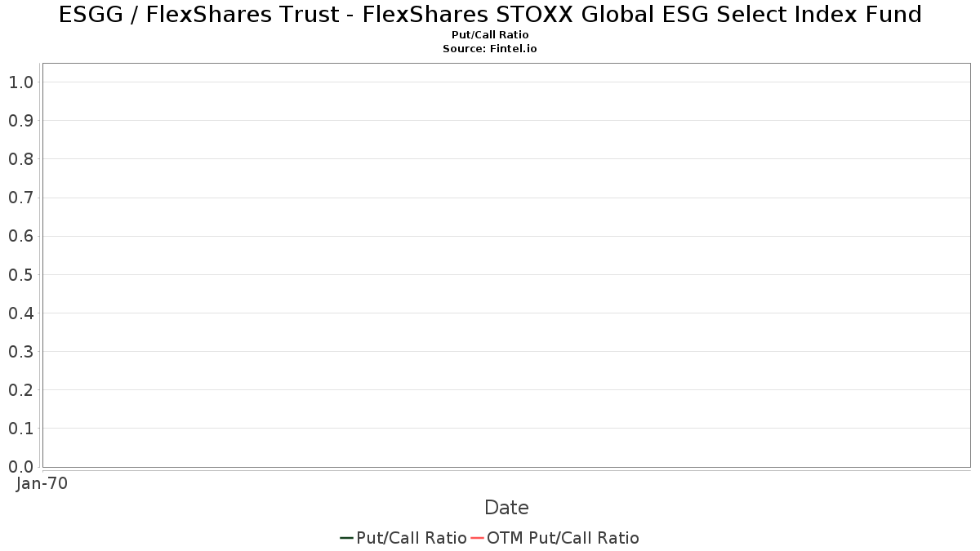Image resolution: width=980 pixels, height=551 pixels.
Task: Click the Date axis title
Action: [x=506, y=508]
